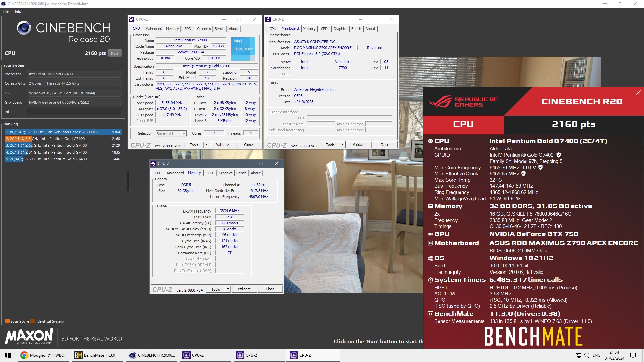Click Core Speed value 5456.94 MHz

click(x=172, y=103)
